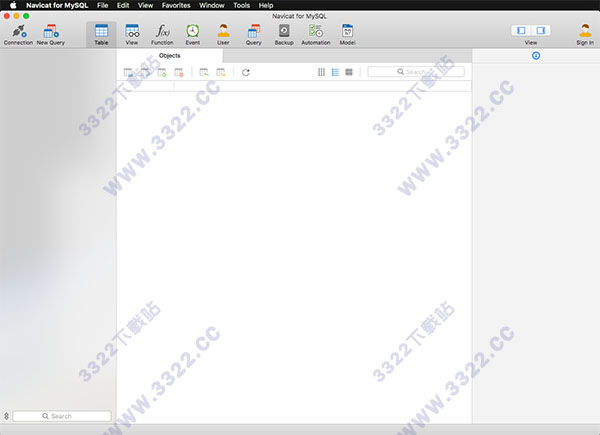Image resolution: width=600 pixels, height=435 pixels.
Task: Click the Import Wizard icon
Action: [x=204, y=72]
